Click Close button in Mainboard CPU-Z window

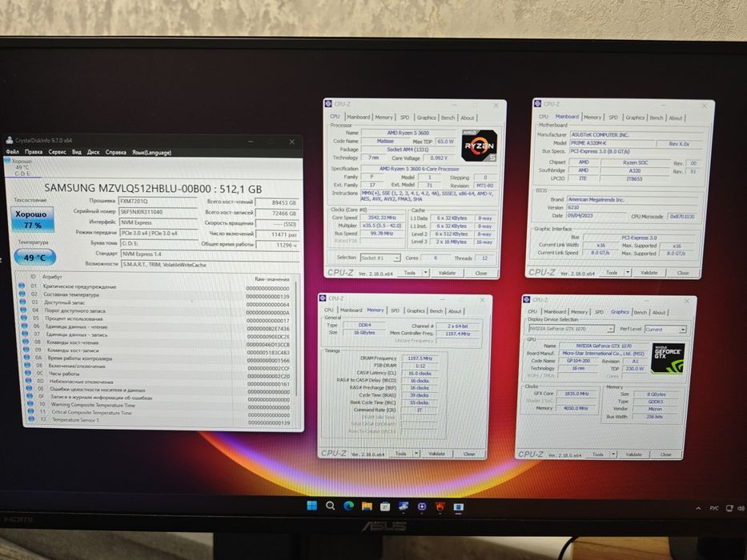(x=683, y=273)
